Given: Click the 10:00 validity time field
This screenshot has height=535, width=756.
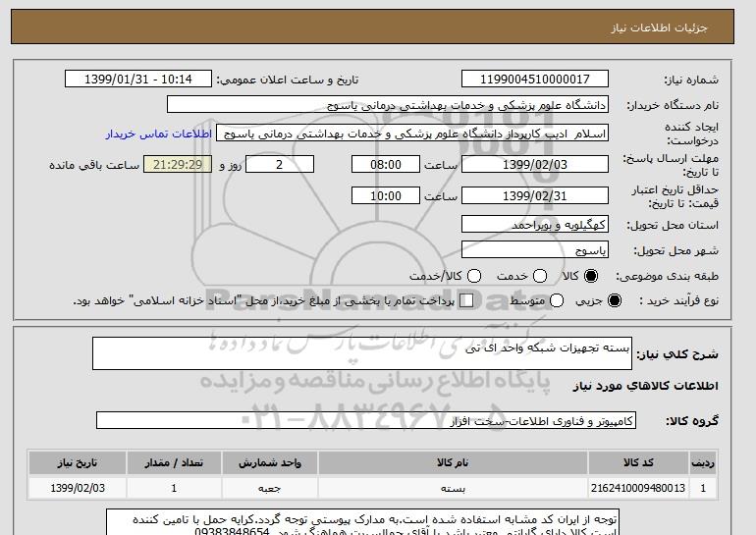Looking at the screenshot, I should tap(386, 195).
